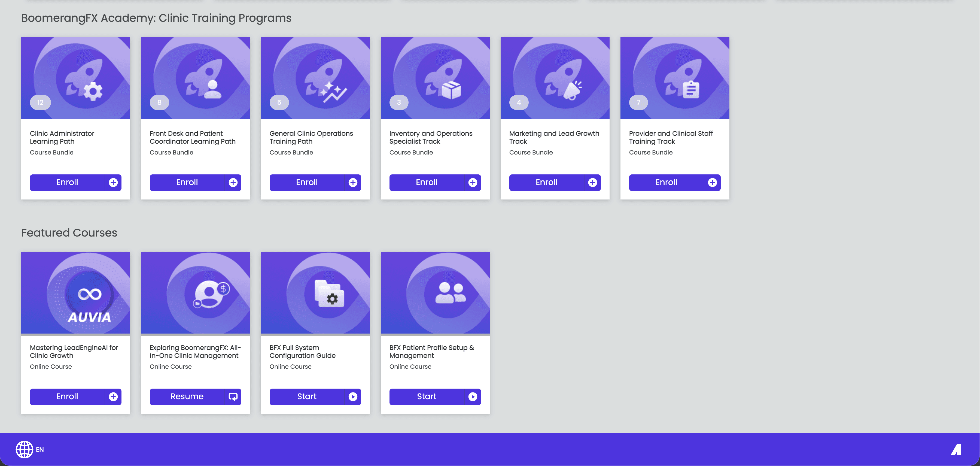Resume Exploring BoomerangFX course
The height and width of the screenshot is (466, 980).
point(187,397)
